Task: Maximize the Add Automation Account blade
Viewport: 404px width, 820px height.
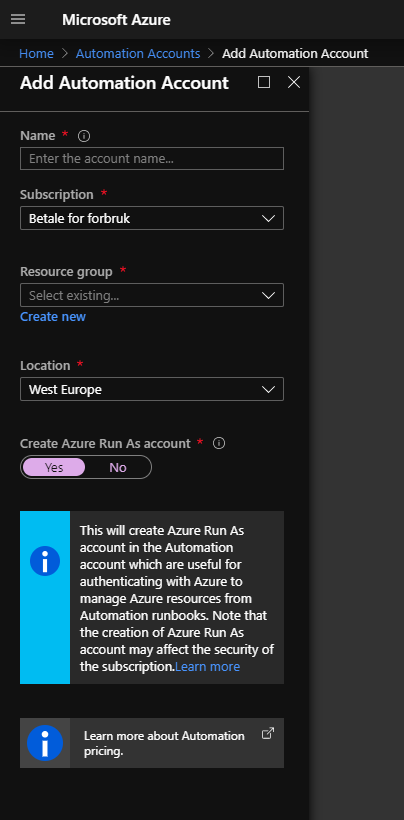Action: click(264, 82)
